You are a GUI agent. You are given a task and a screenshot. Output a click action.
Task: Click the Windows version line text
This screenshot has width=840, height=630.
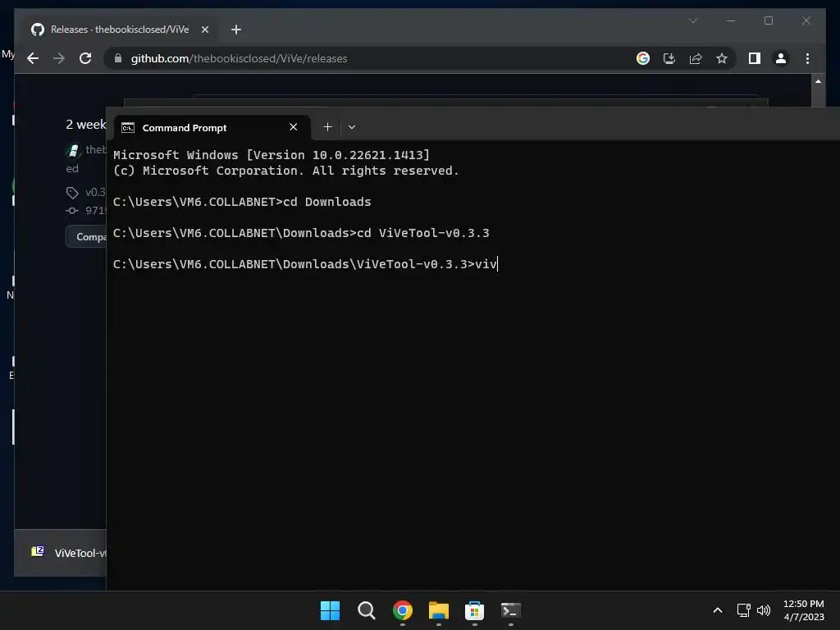pos(272,155)
